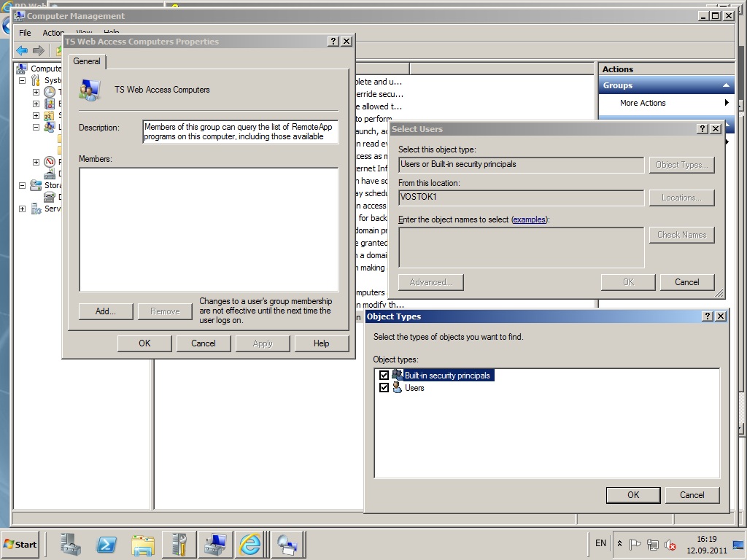The width and height of the screenshot is (747, 560).
Task: Click the Forward arrow in toolbar
Action: (39, 50)
